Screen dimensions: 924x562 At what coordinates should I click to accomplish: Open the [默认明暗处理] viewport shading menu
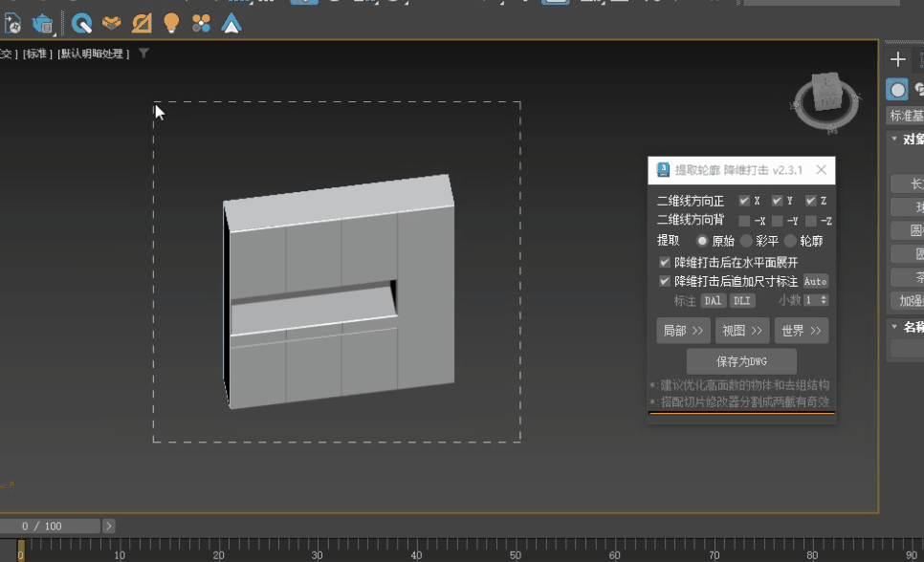[93, 54]
